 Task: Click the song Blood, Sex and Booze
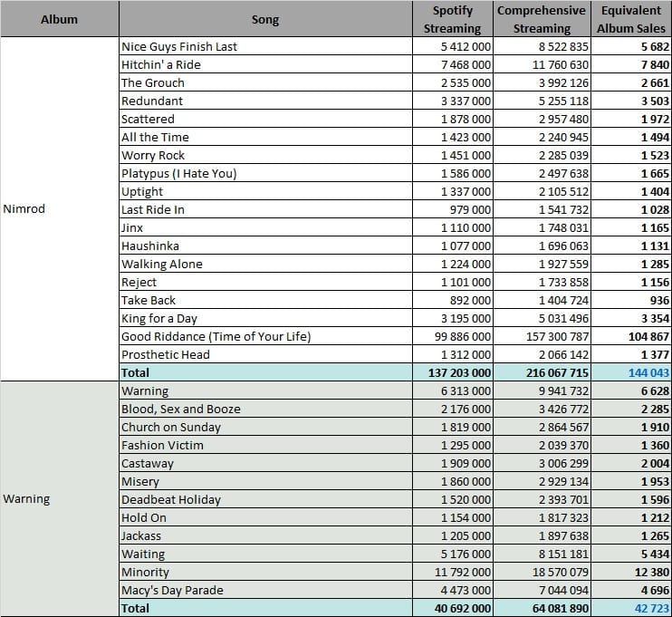pos(265,409)
